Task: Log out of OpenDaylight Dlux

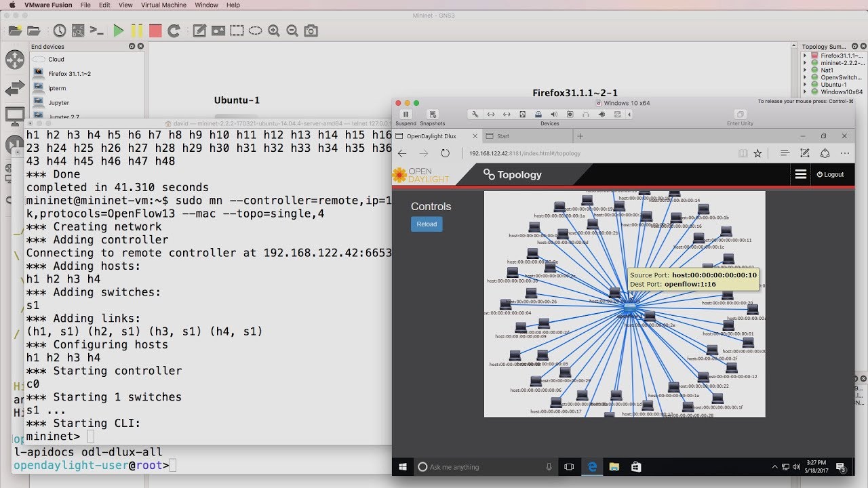Action: [x=831, y=174]
